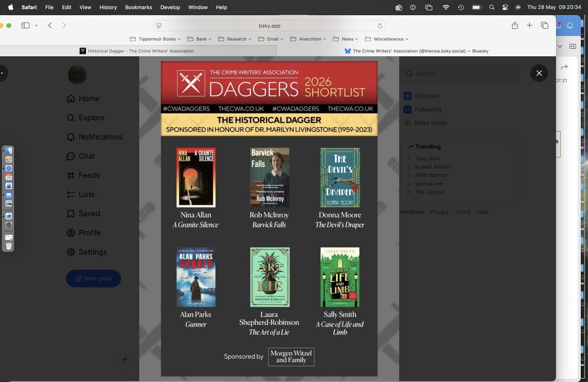Go forward with Safari forward arrow

64,25
